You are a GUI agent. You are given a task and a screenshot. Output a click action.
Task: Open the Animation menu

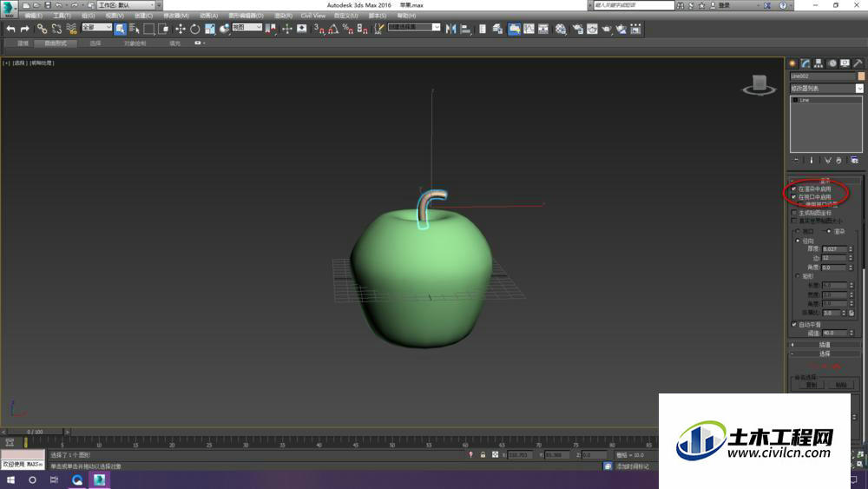(208, 16)
